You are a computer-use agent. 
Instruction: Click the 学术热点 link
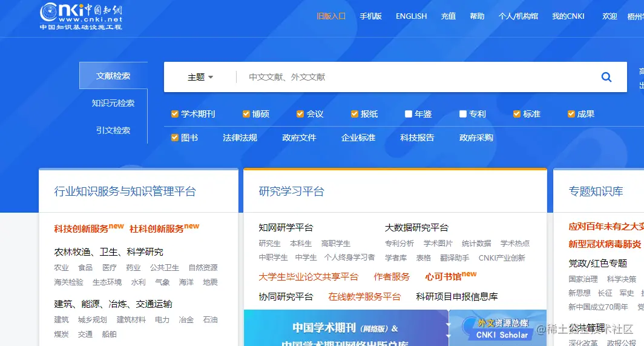(515, 243)
